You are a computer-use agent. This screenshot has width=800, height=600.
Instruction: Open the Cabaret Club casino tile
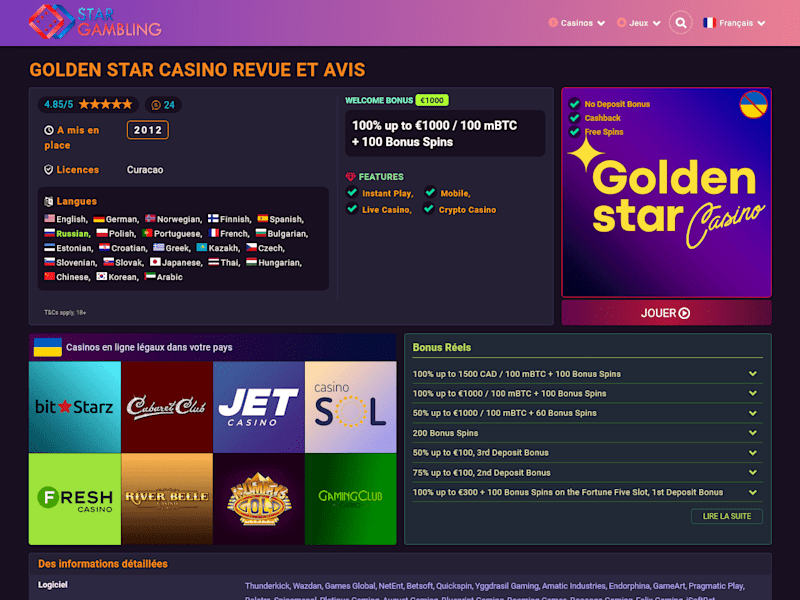tap(167, 407)
